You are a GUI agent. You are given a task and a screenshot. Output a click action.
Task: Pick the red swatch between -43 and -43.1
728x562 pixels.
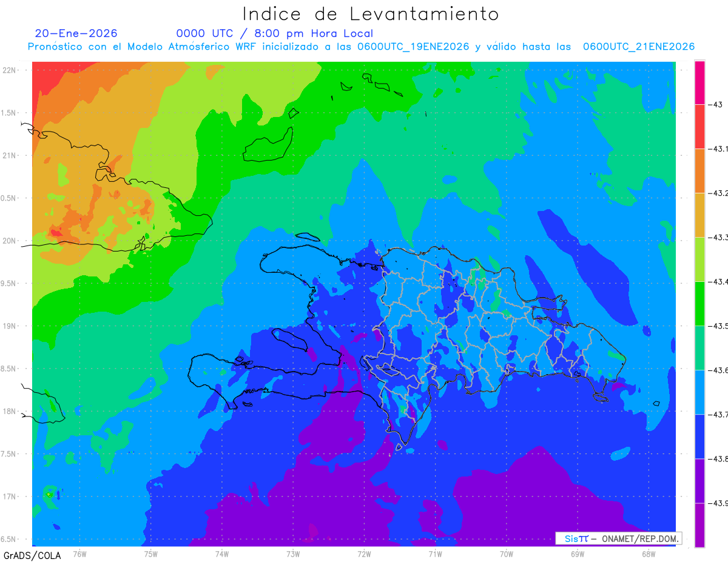click(699, 127)
